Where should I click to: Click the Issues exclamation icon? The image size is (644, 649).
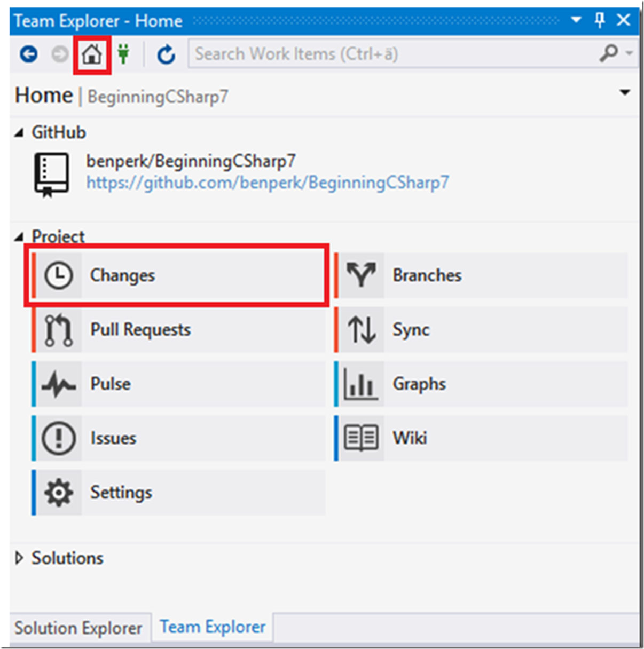(x=58, y=439)
